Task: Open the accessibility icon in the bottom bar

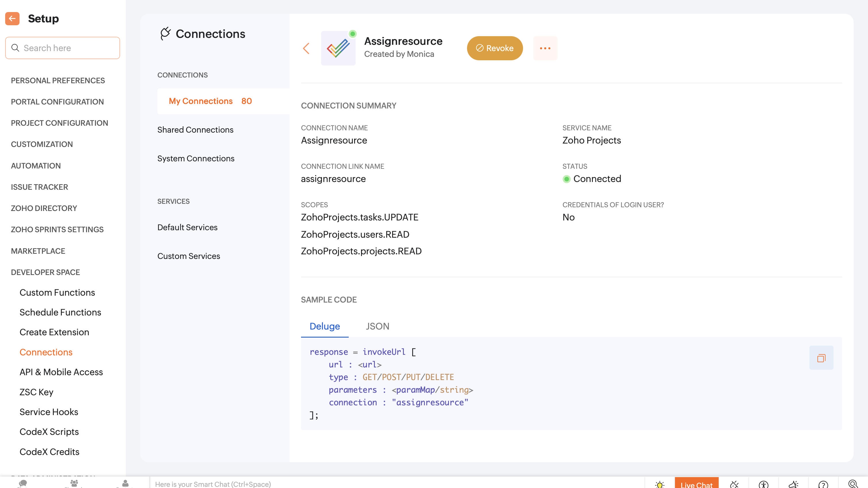Action: tap(763, 484)
